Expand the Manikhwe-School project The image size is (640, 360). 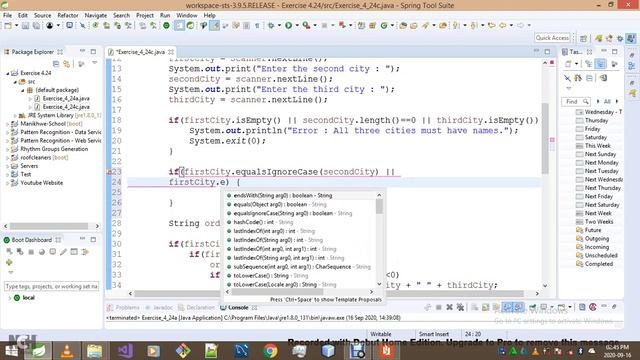point(7,124)
